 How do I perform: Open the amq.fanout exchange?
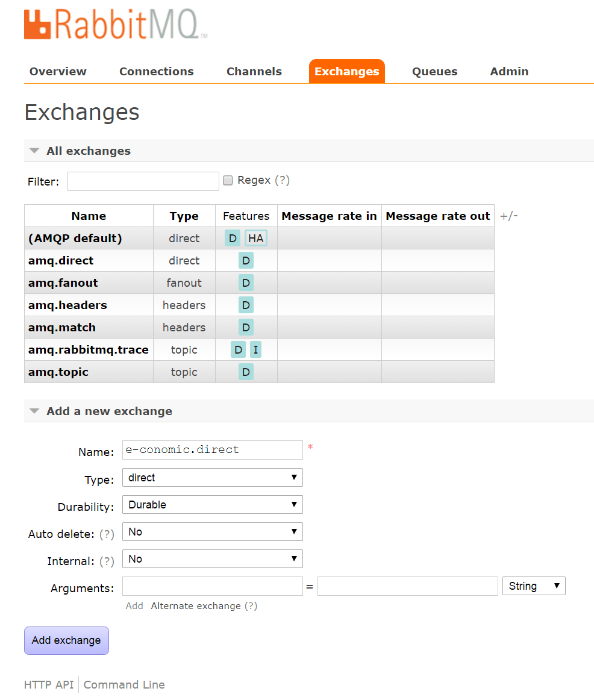(63, 283)
